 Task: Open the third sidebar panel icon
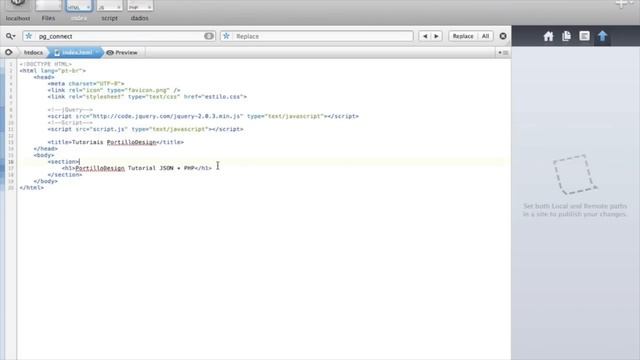tap(584, 36)
